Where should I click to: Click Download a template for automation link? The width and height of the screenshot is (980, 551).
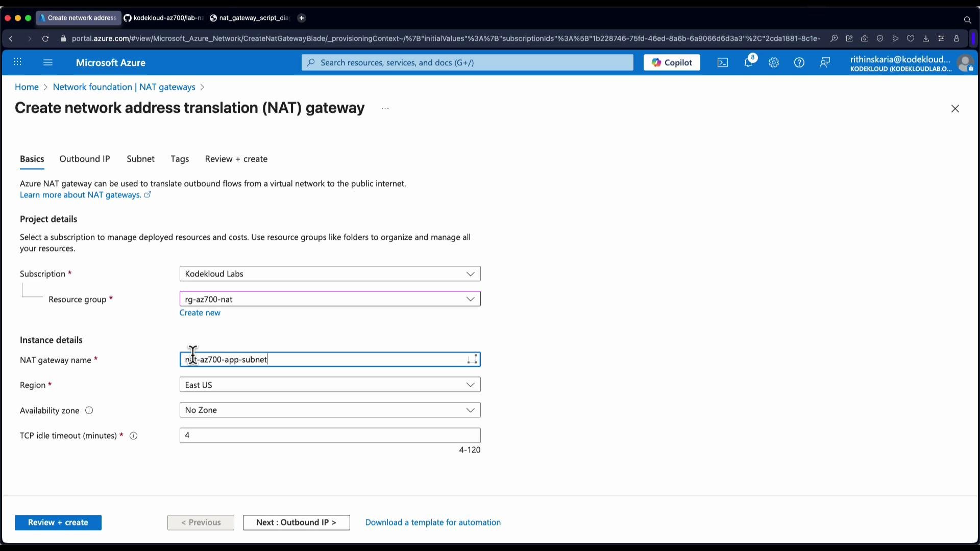coord(433,522)
